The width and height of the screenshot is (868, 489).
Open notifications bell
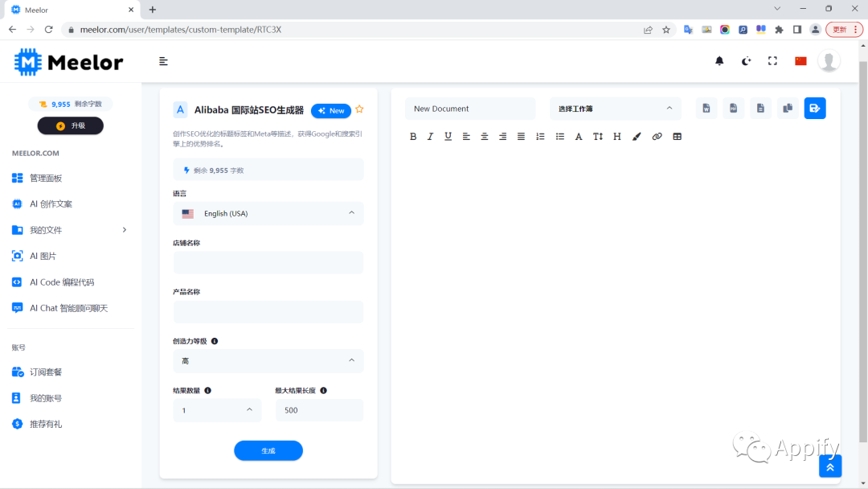(x=719, y=61)
